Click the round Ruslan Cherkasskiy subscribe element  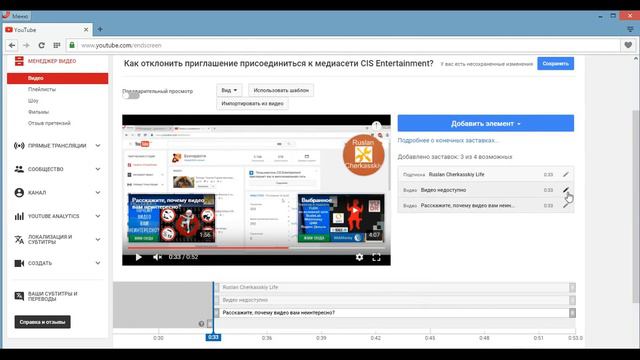[x=363, y=155]
